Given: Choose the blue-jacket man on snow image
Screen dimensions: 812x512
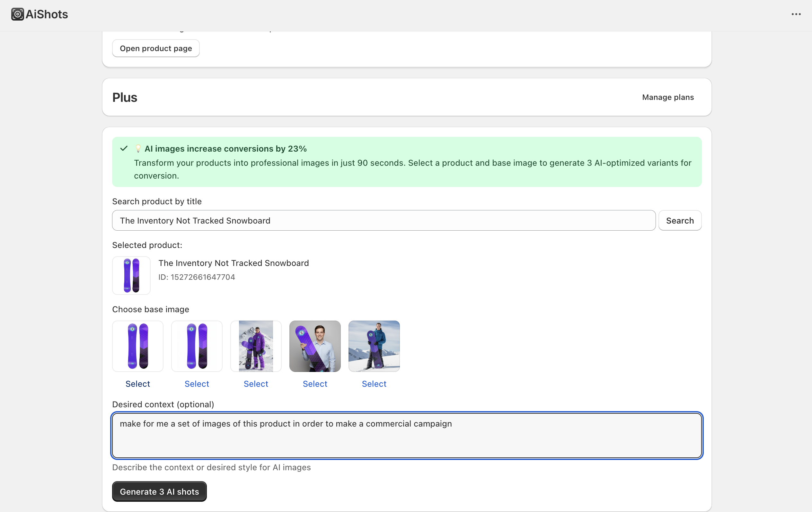Looking at the screenshot, I should coord(374,346).
